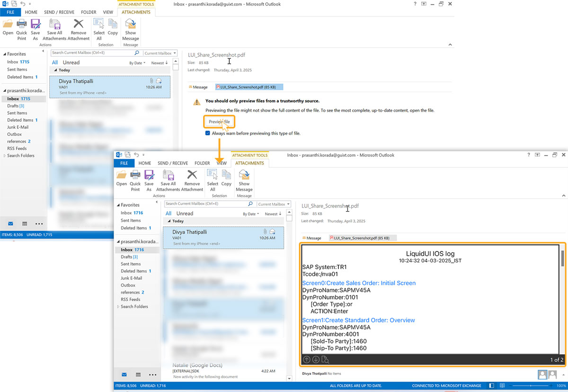Choose Save As in the front Outlook window ribbon
This screenshot has height=392, width=568.
tap(149, 180)
